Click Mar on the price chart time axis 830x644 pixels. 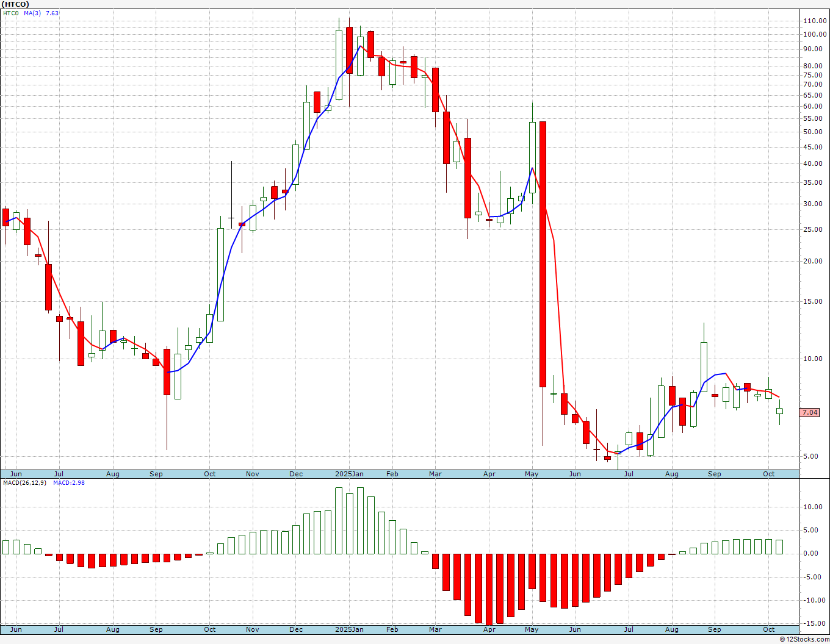click(435, 474)
